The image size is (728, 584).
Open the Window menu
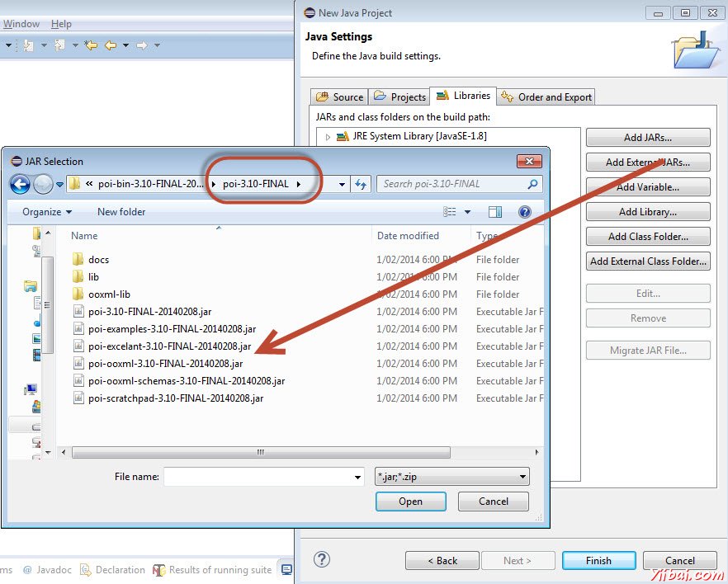pos(21,23)
